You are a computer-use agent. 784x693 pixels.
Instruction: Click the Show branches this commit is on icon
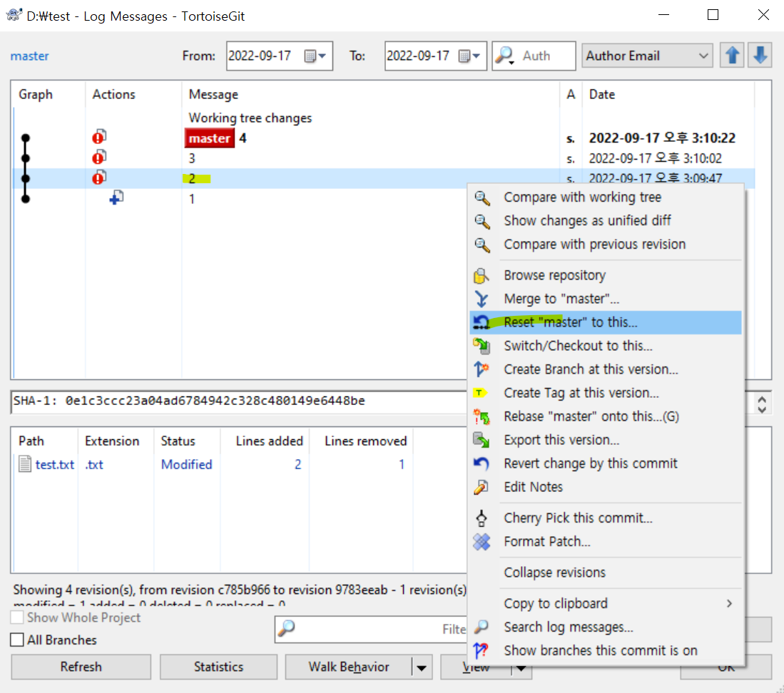tap(481, 650)
